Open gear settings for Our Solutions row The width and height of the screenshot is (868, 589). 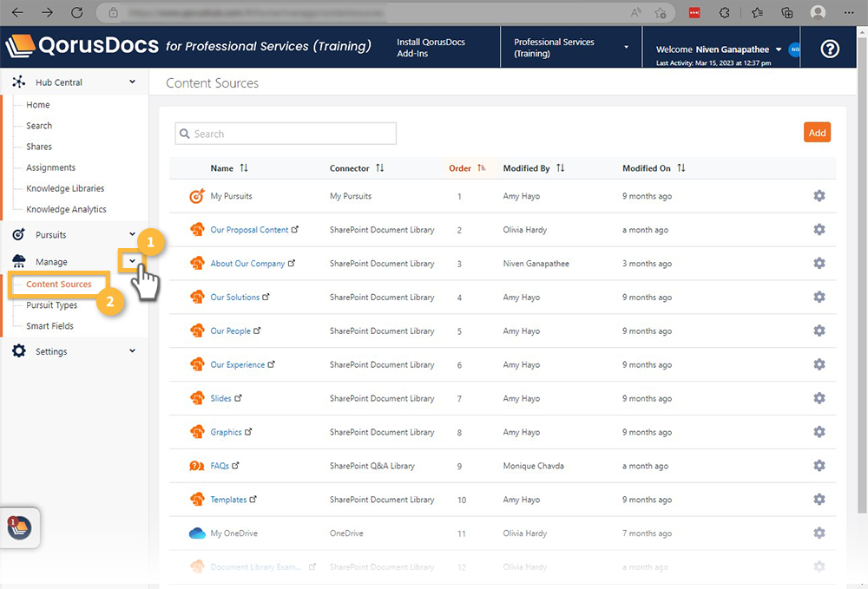coord(819,297)
